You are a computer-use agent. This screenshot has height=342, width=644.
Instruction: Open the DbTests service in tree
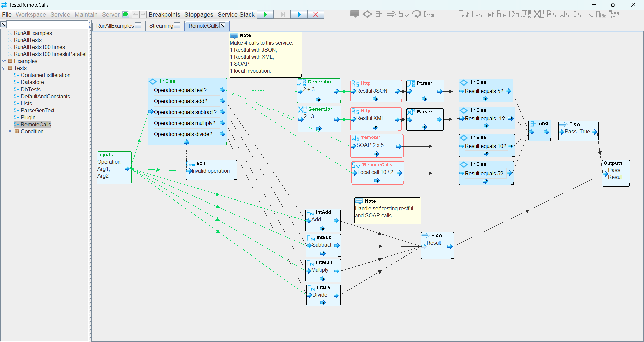pyautogui.click(x=27, y=89)
